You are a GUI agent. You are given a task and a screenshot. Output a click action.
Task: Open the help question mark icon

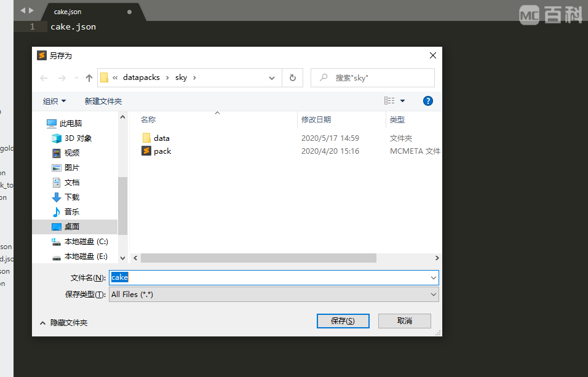tap(428, 101)
